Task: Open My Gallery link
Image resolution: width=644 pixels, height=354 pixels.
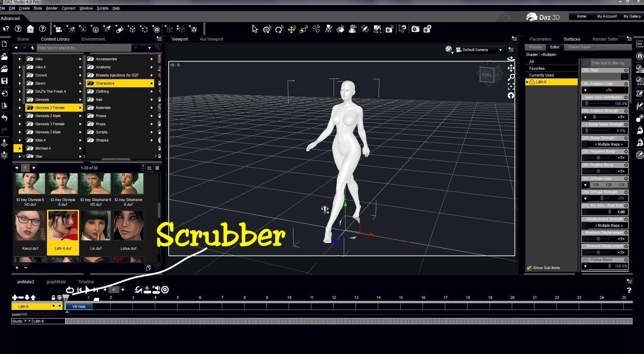Action: [632, 16]
